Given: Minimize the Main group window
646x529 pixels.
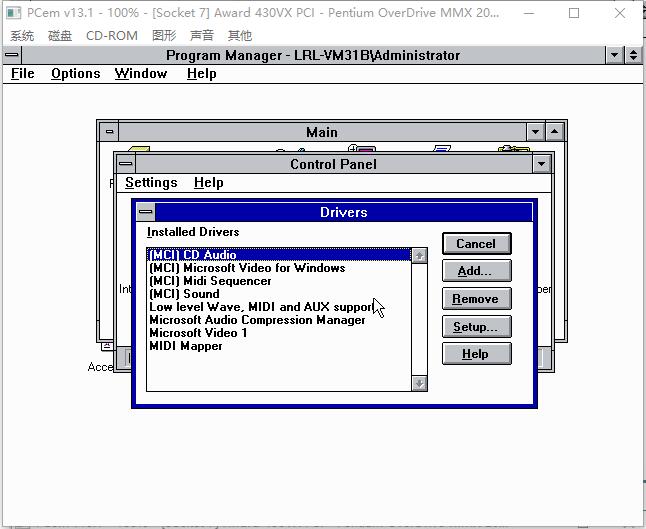Looking at the screenshot, I should 536,132.
